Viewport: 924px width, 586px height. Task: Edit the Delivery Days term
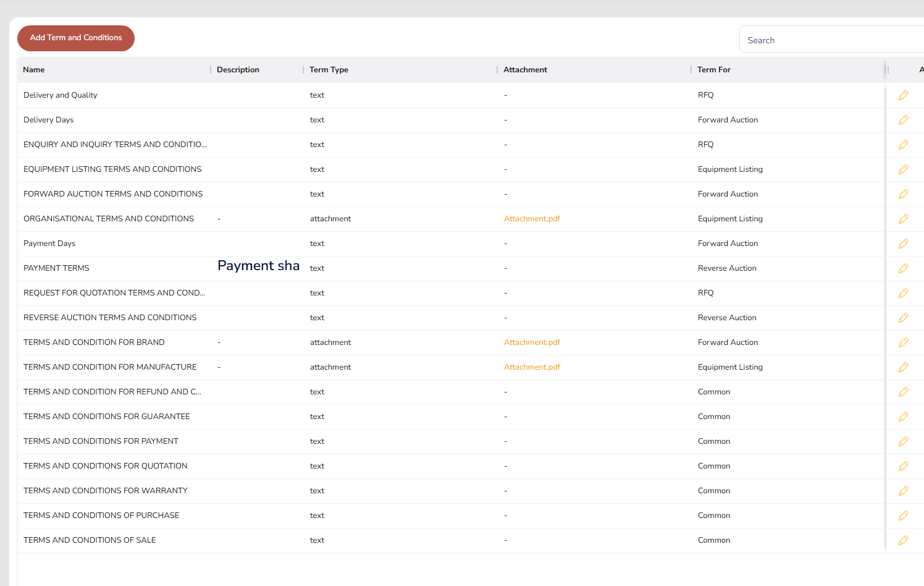[903, 120]
